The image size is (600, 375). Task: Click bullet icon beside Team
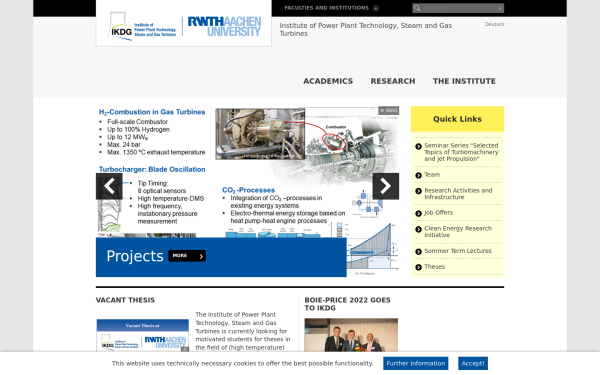(418, 175)
